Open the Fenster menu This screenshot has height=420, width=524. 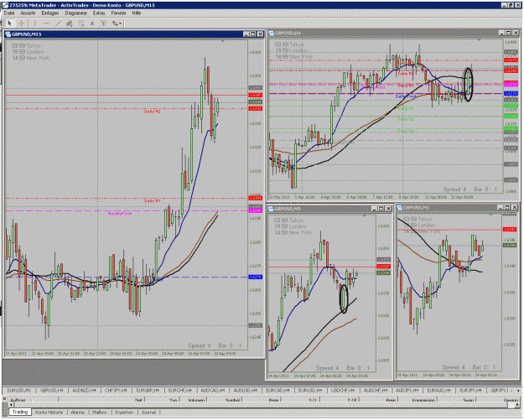[x=119, y=13]
